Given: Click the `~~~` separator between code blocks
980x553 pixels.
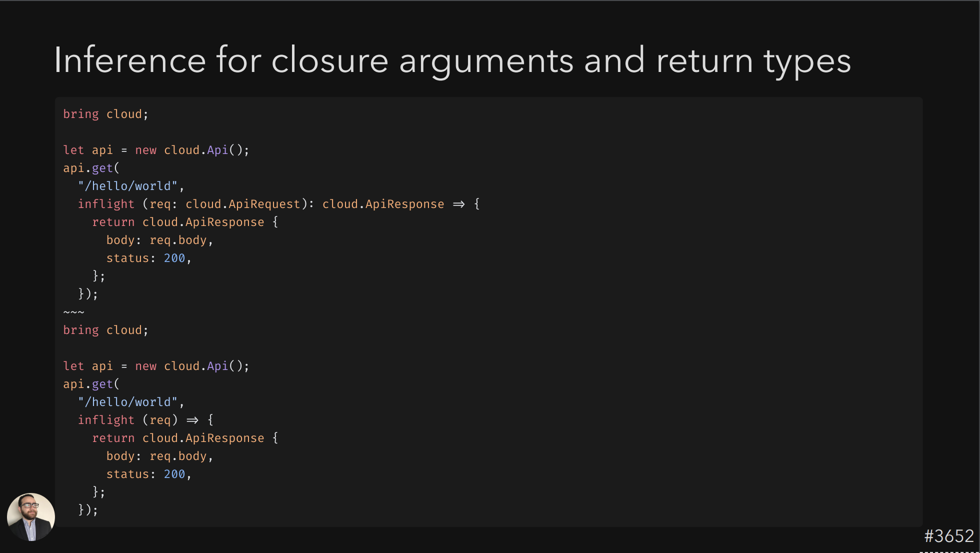Looking at the screenshot, I should 74,311.
